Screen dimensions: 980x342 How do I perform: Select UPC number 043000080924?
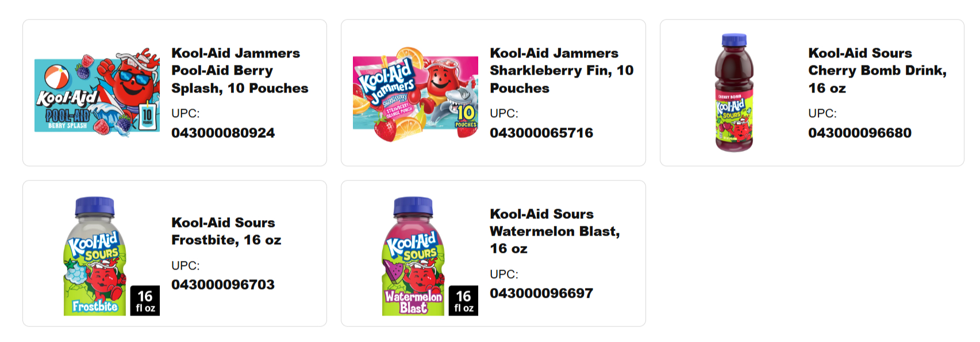pyautogui.click(x=223, y=133)
